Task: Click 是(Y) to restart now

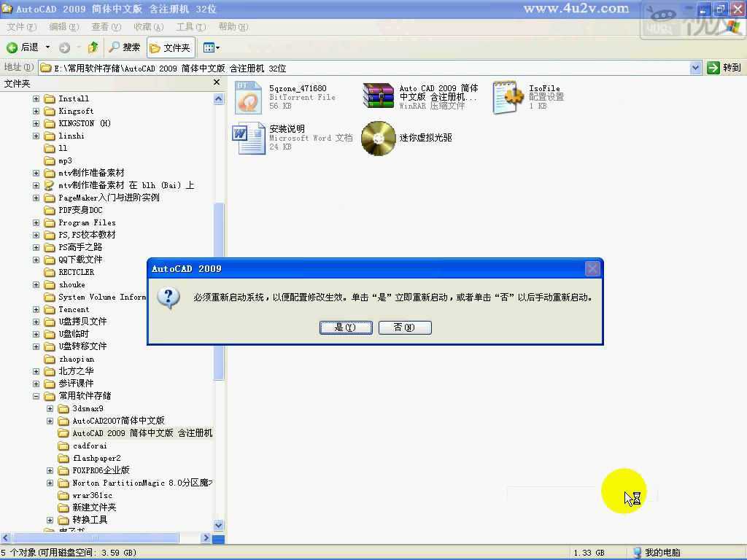Action: coord(346,327)
